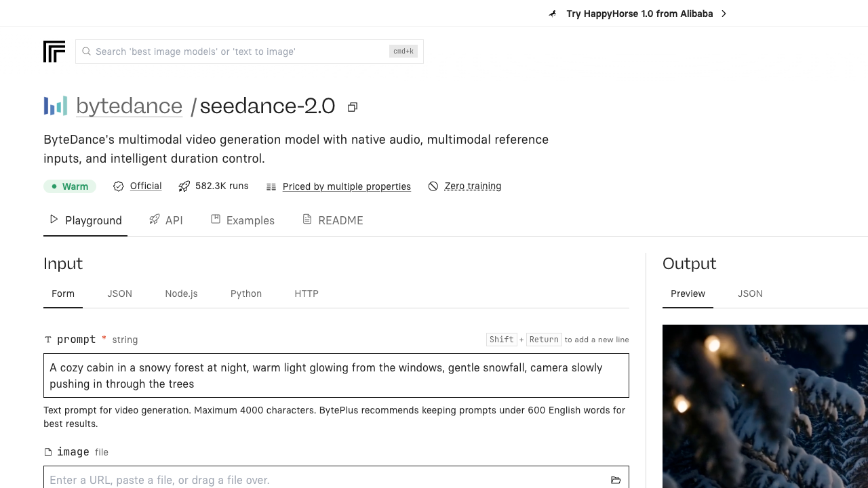Click the Replicate logo icon
The height and width of the screenshot is (488, 868).
pyautogui.click(x=54, y=52)
